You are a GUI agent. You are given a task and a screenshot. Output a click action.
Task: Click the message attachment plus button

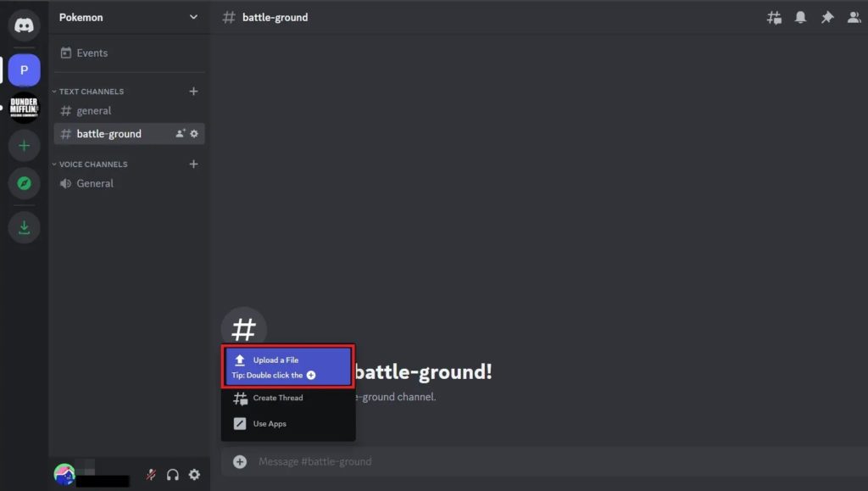[x=240, y=461]
